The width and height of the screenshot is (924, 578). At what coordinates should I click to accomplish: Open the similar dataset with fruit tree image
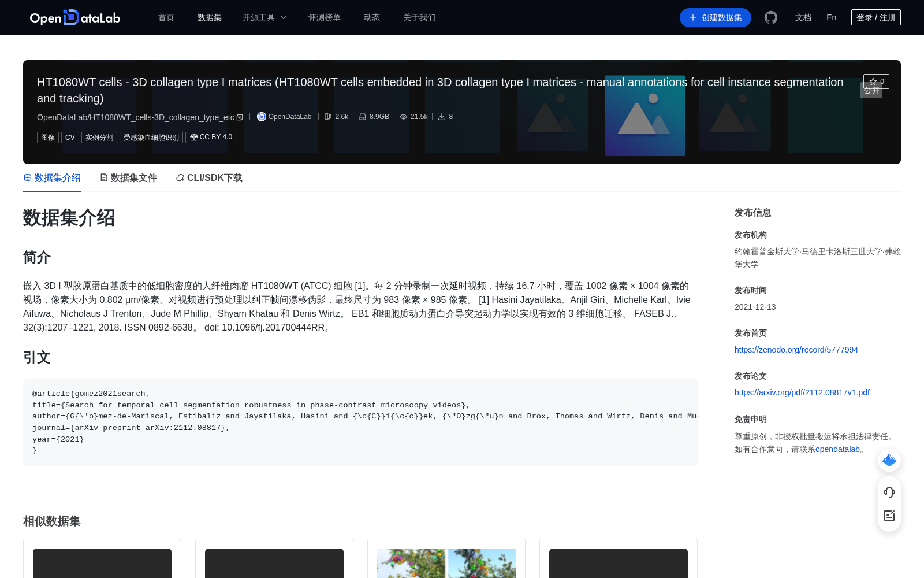pos(446,558)
